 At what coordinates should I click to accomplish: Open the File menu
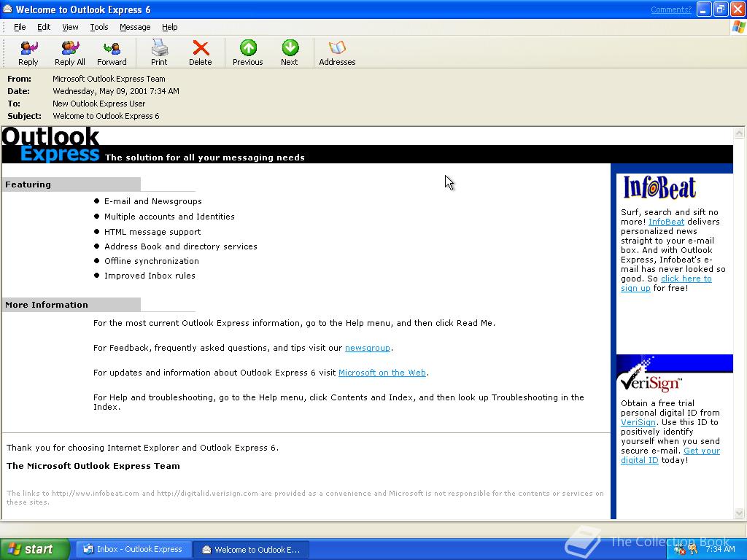[x=20, y=27]
